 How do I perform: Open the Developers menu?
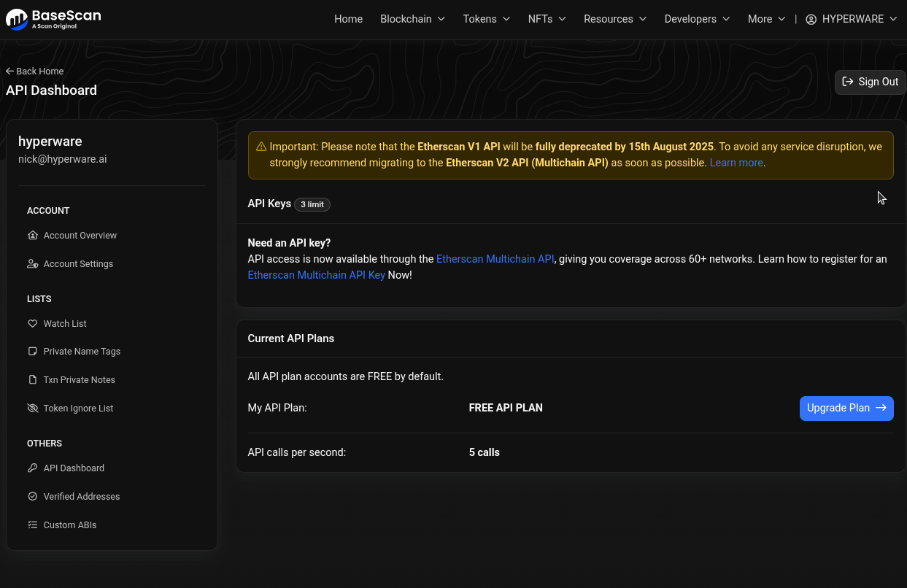pos(697,19)
